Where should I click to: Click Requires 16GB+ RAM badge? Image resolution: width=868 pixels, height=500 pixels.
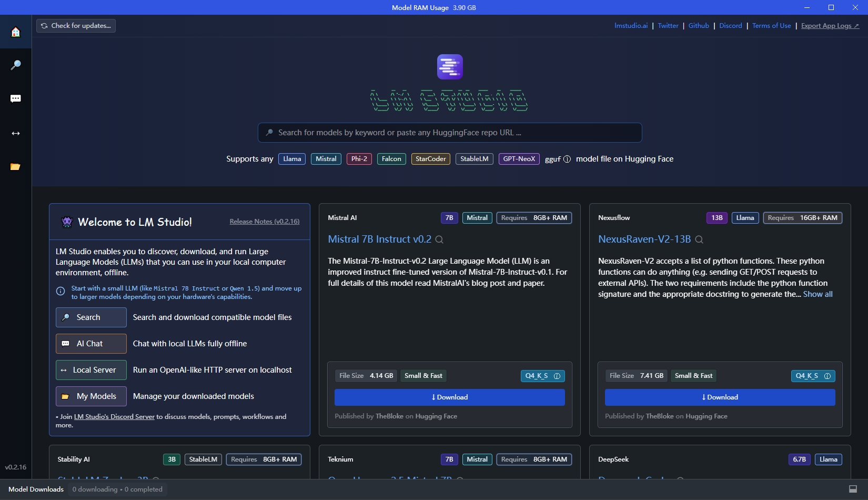point(803,218)
